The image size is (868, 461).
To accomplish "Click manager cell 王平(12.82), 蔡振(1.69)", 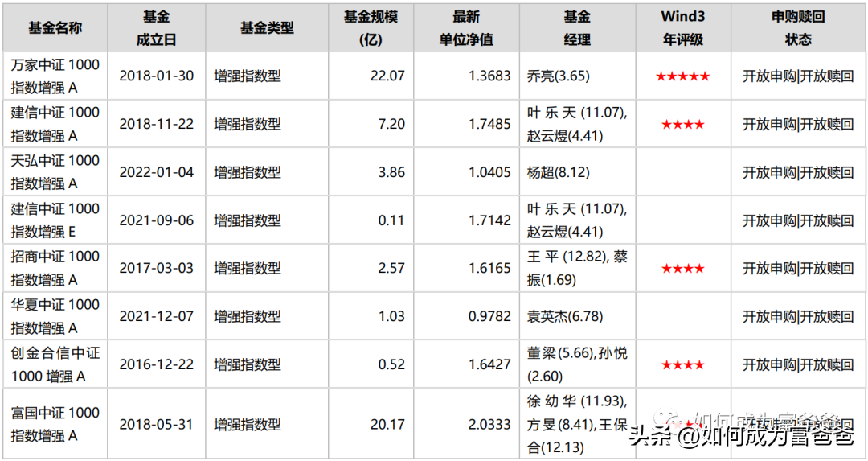I will point(577,268).
